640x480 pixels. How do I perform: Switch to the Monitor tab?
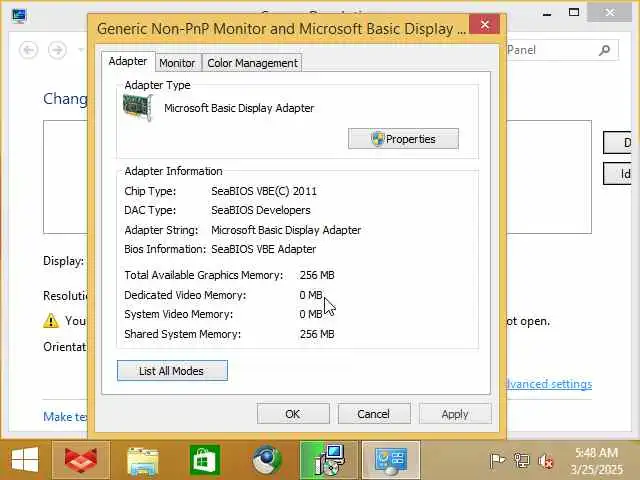[178, 63]
